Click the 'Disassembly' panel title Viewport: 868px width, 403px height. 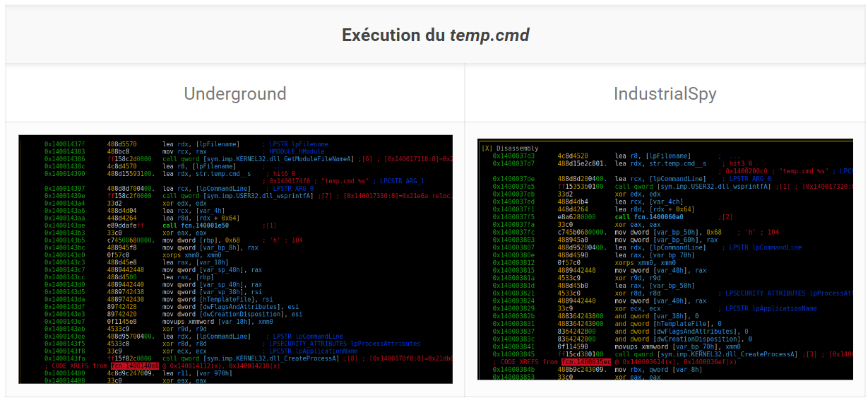pyautogui.click(x=517, y=148)
